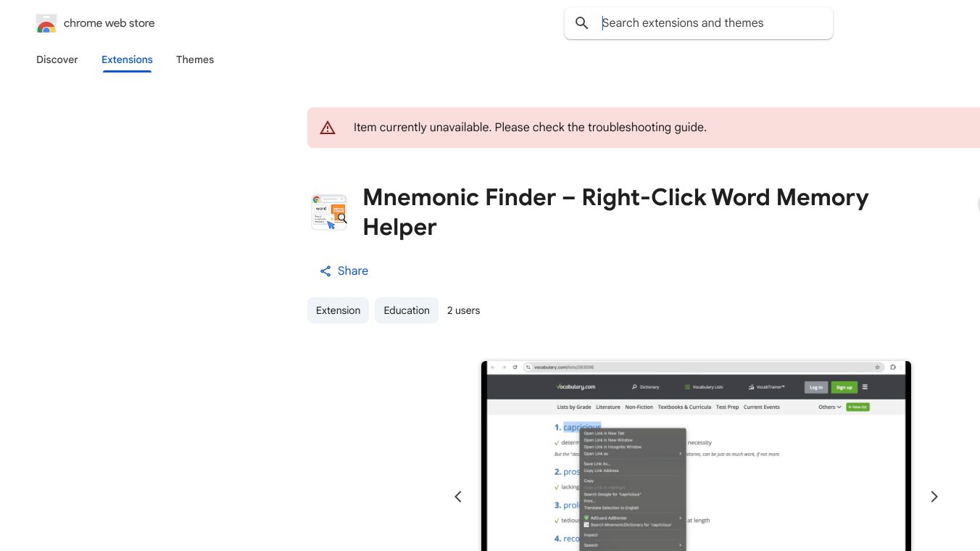Click the Extension type chip

338,310
